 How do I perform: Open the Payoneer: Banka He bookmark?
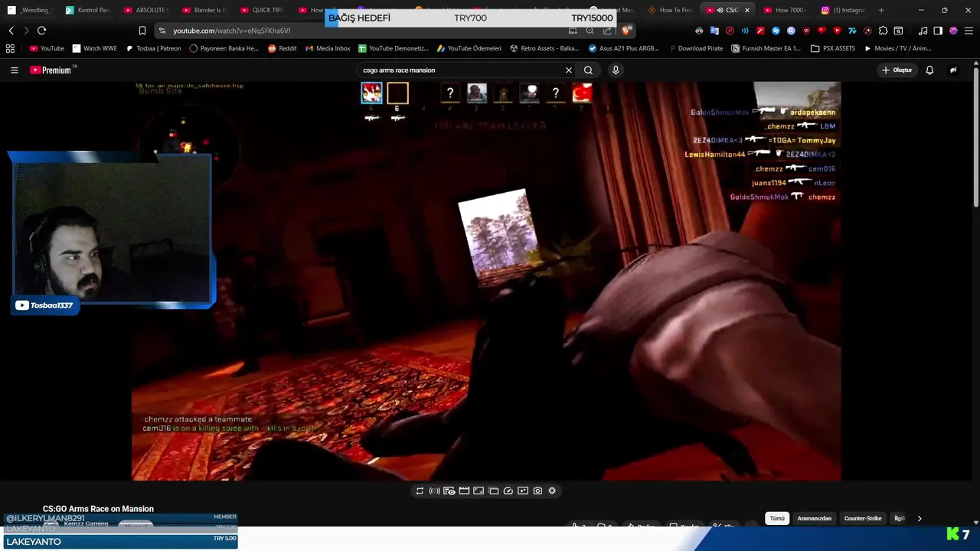tap(224, 48)
